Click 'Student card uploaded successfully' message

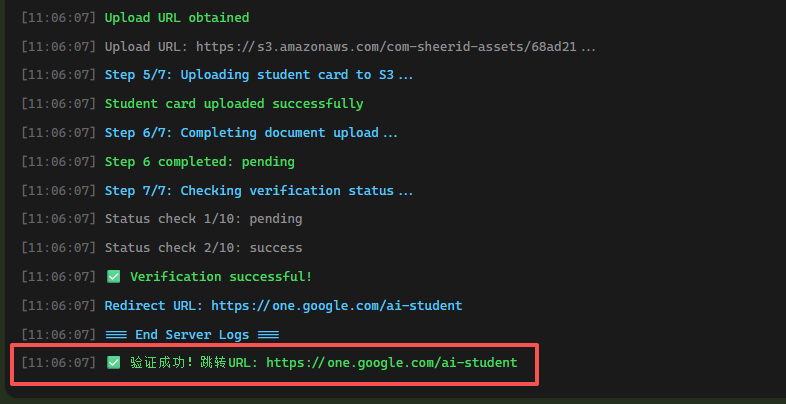coord(233,104)
